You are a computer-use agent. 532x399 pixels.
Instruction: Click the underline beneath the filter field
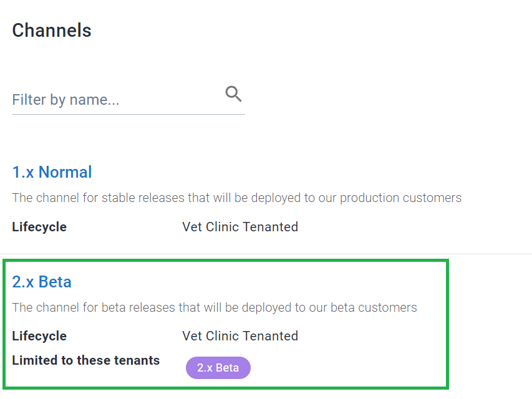128,114
